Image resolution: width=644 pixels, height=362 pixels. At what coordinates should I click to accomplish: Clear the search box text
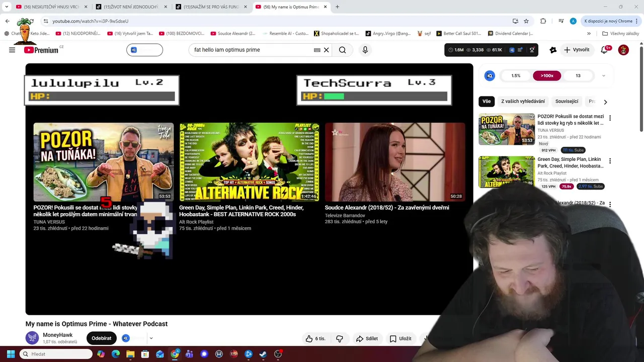326,50
